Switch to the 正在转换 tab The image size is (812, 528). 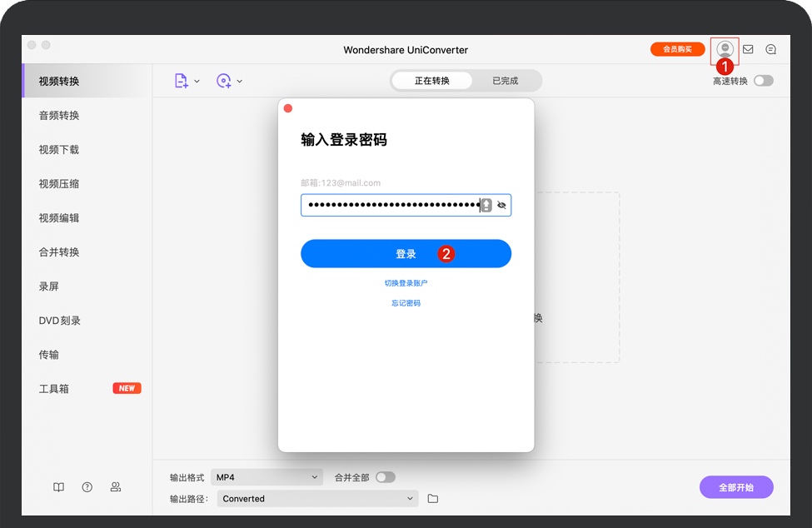432,81
